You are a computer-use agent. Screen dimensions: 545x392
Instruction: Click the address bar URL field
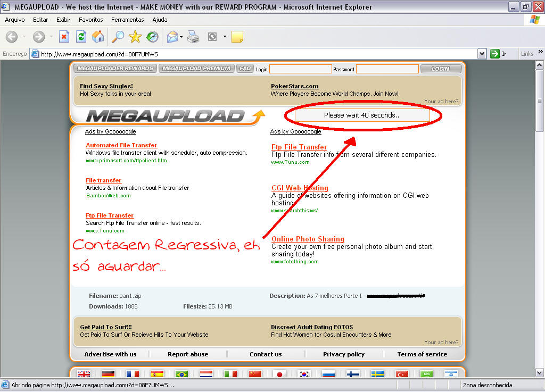pos(258,54)
